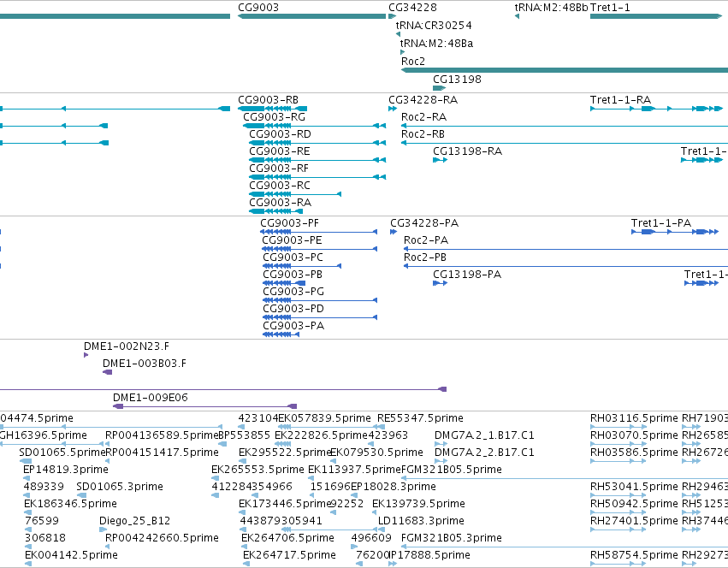Screen dimensions: 728x568
Task: Click the Tret1-1 gene label
Action: tap(610, 8)
